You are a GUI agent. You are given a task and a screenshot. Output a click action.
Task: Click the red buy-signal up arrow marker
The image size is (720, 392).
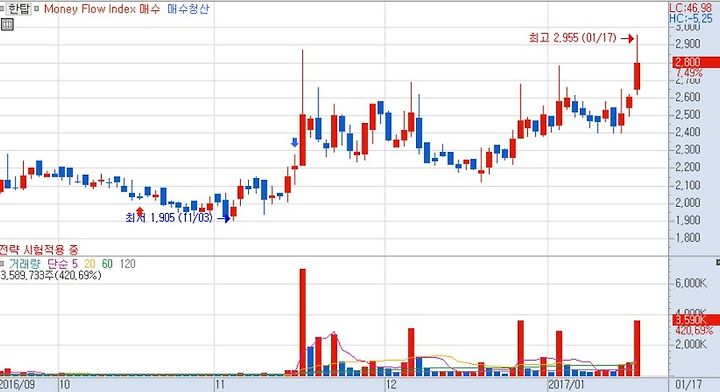click(140, 213)
